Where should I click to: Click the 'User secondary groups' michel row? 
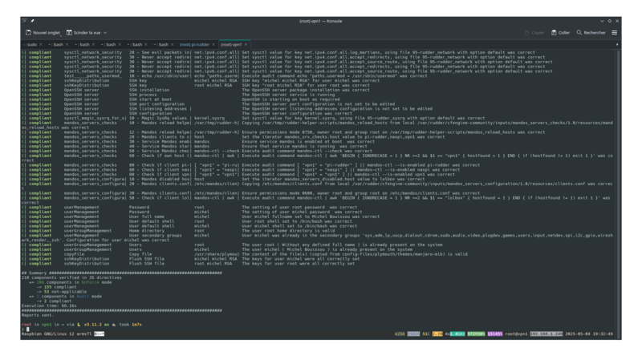[317, 236]
